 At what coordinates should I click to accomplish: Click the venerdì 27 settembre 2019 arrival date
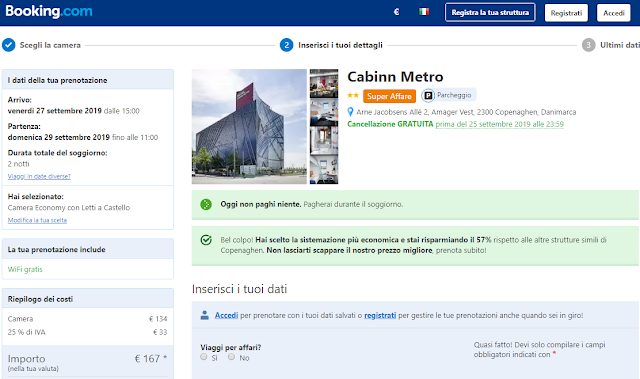(54, 111)
